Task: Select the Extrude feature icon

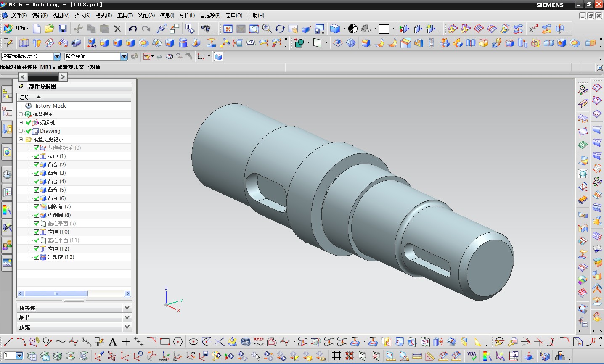Action: pos(24,43)
